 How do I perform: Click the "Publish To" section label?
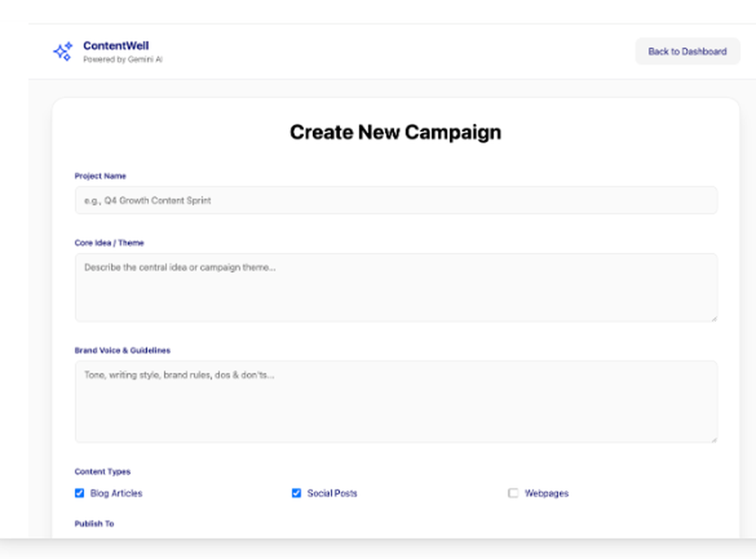[94, 523]
